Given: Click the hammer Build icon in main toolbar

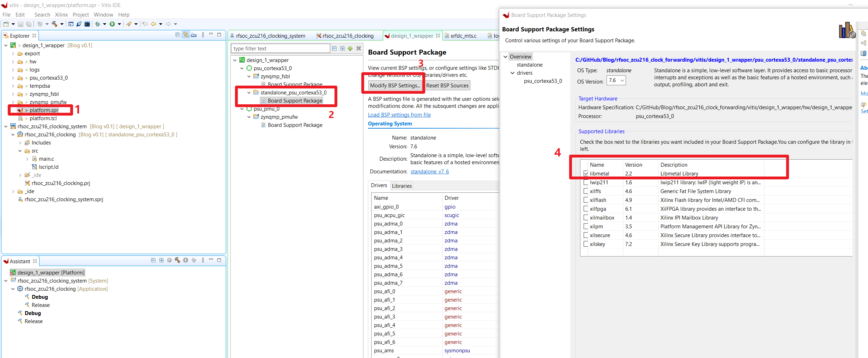Looking at the screenshot, I should coord(55,24).
